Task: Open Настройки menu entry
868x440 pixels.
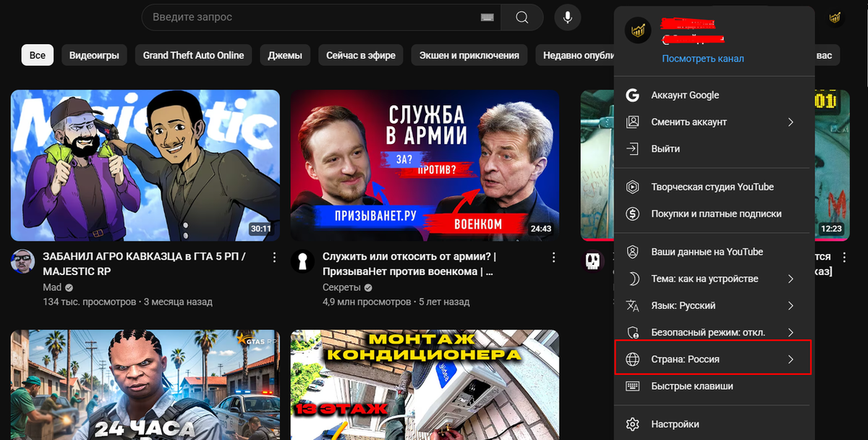Action: (714, 424)
